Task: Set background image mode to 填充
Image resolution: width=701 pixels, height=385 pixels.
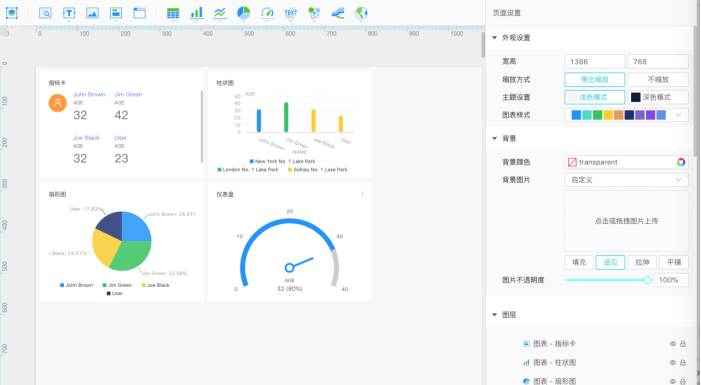Action: click(579, 262)
